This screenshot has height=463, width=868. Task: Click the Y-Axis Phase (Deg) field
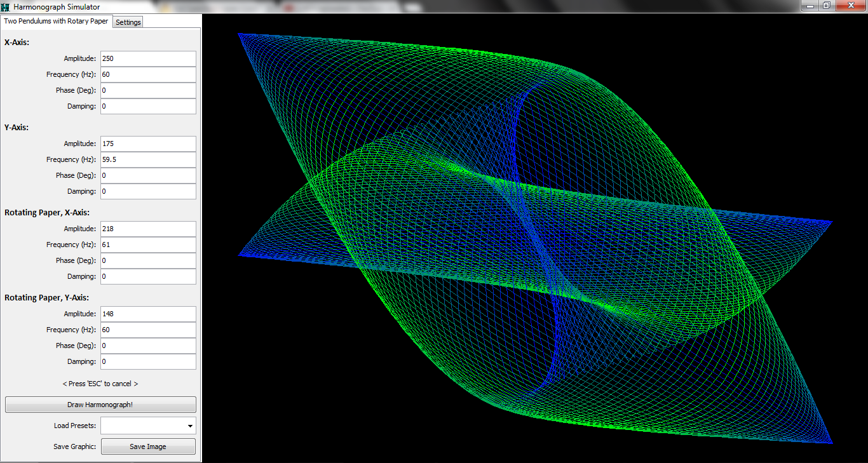tap(148, 175)
